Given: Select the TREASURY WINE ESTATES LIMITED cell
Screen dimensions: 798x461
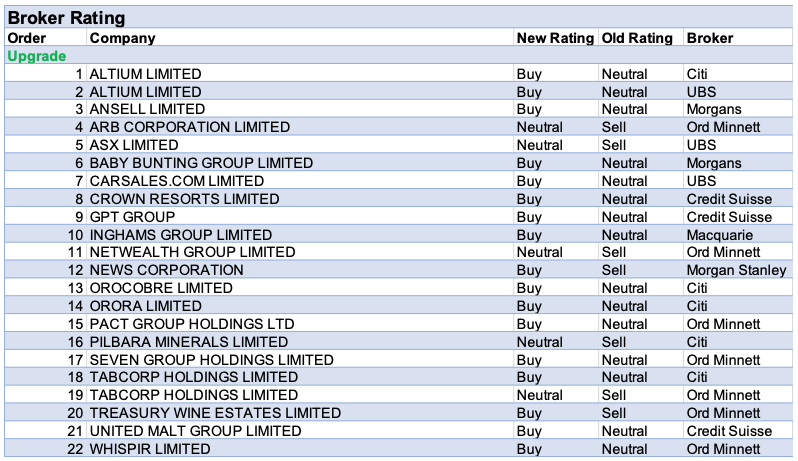Looking at the screenshot, I should point(215,413).
